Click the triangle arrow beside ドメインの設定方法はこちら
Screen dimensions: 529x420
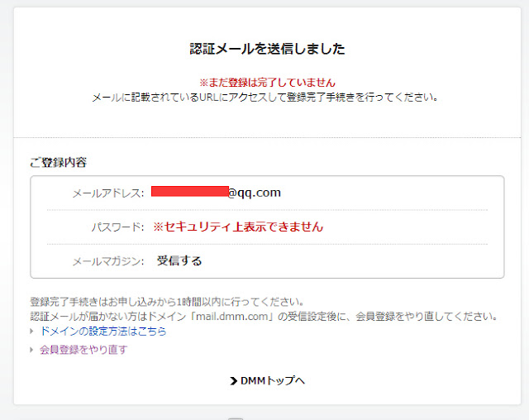point(31,332)
